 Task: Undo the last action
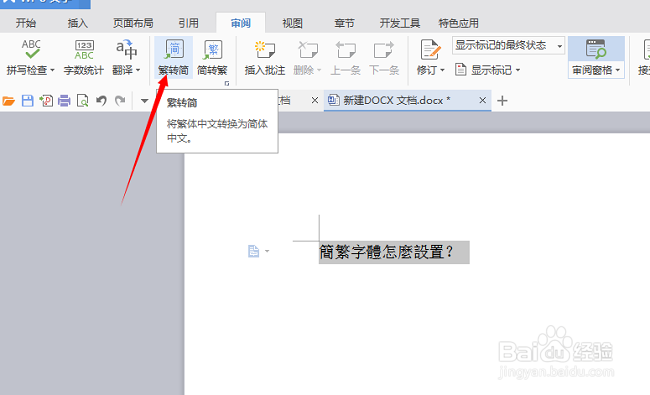(x=102, y=101)
